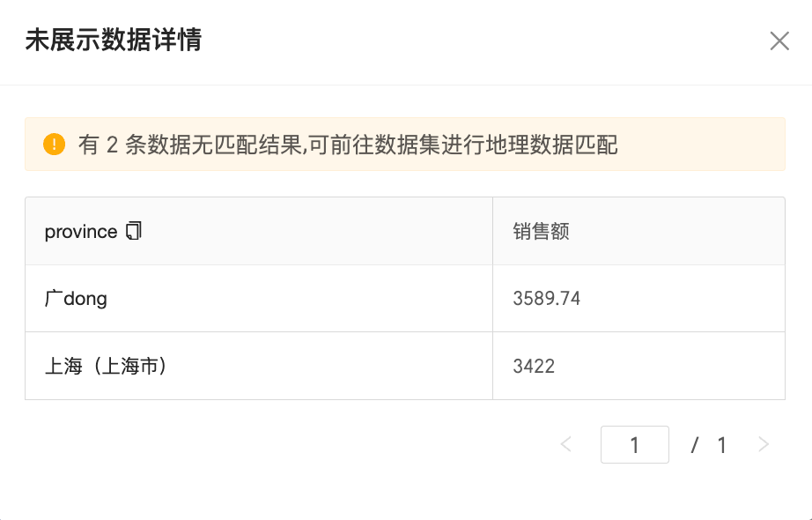Select the 3422 sales value cell
The height and width of the screenshot is (520, 812).
(x=534, y=366)
